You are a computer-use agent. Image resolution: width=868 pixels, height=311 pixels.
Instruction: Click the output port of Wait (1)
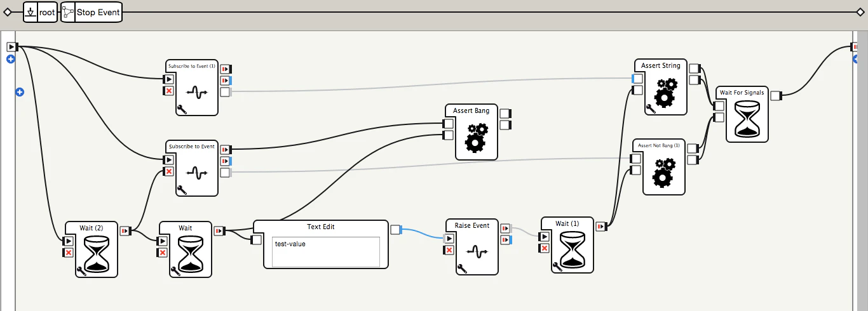[x=601, y=227]
